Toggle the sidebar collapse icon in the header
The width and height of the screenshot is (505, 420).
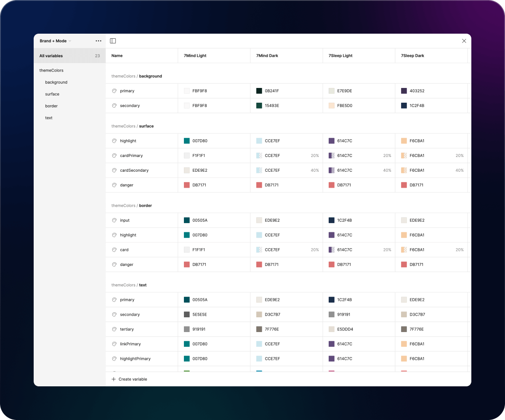(113, 41)
